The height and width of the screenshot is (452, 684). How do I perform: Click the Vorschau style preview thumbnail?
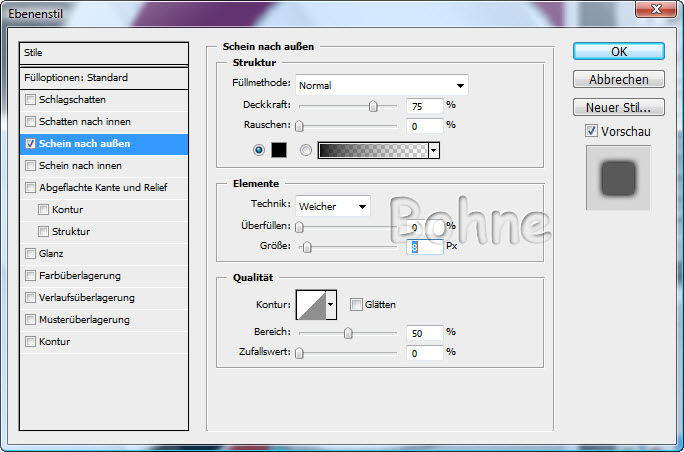tap(618, 177)
